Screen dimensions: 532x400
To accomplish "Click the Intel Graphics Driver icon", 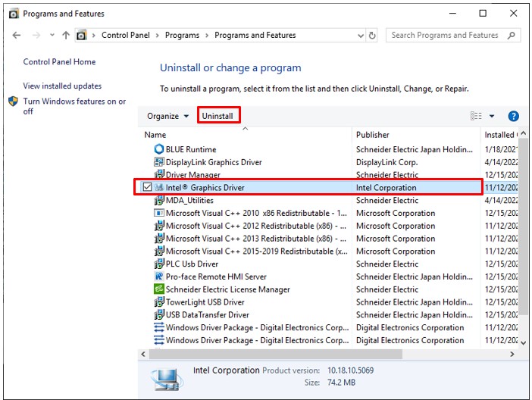I will pos(159,187).
